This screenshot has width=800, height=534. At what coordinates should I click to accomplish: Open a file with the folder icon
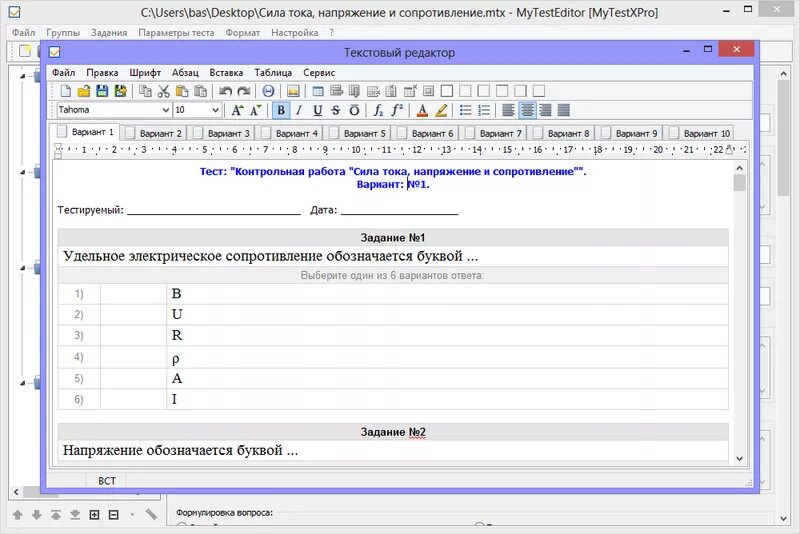(84, 91)
